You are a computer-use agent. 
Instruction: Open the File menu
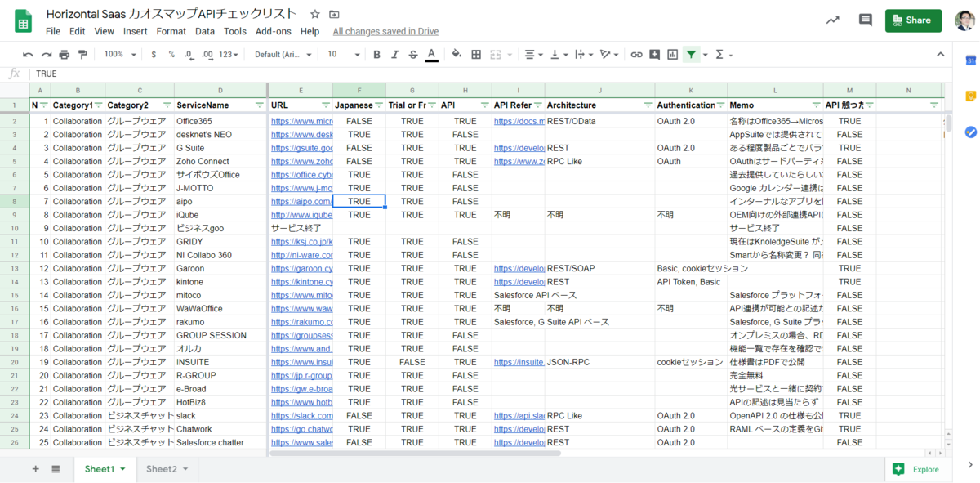(x=53, y=31)
